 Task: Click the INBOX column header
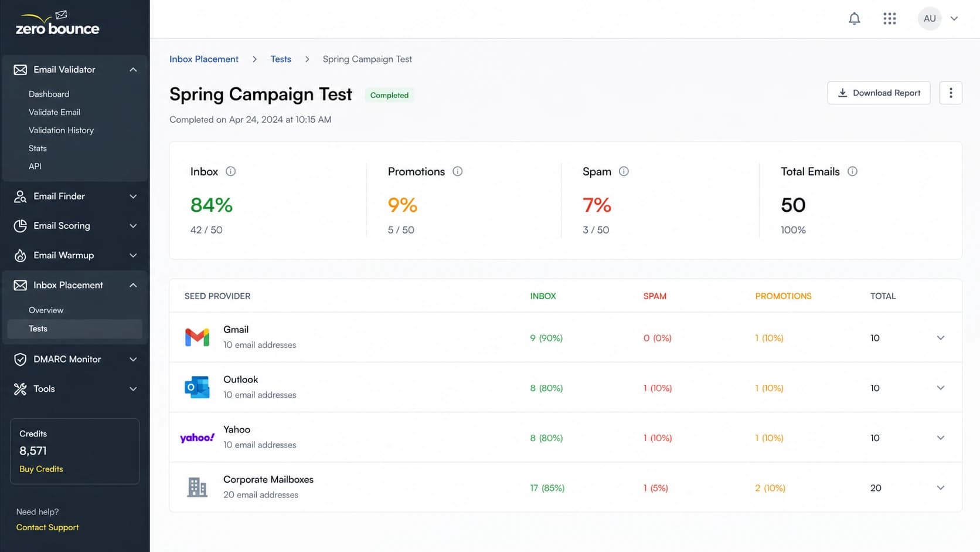[x=543, y=296]
